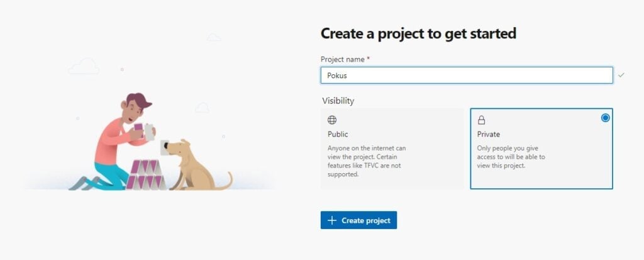The image size is (644, 260).
Task: Click the card held in the dog's mouth
Action: pos(165,145)
